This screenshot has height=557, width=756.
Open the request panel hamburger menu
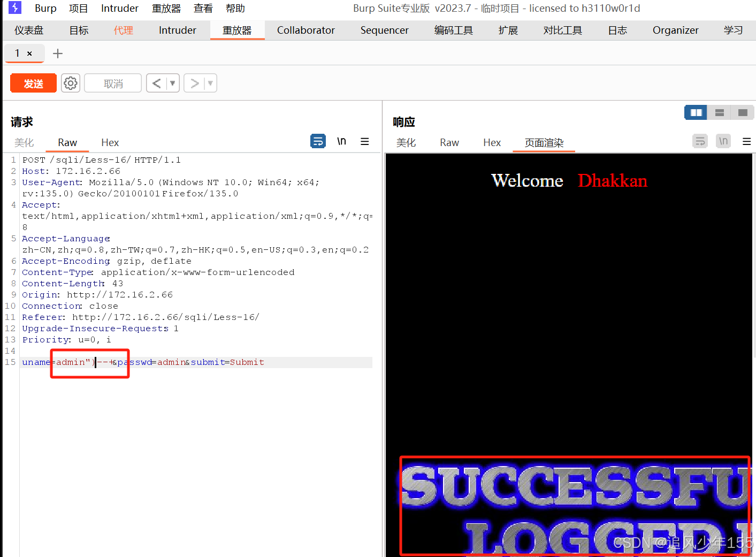[365, 141]
